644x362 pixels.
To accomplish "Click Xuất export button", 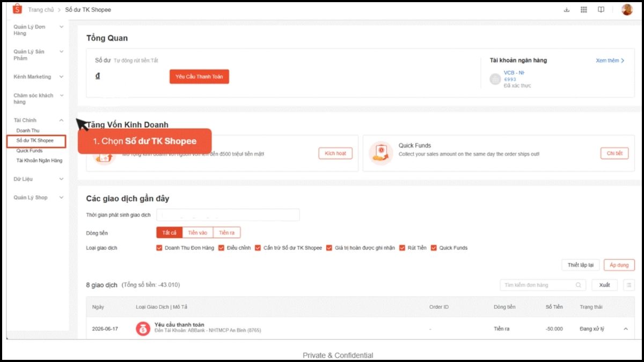I will (605, 285).
